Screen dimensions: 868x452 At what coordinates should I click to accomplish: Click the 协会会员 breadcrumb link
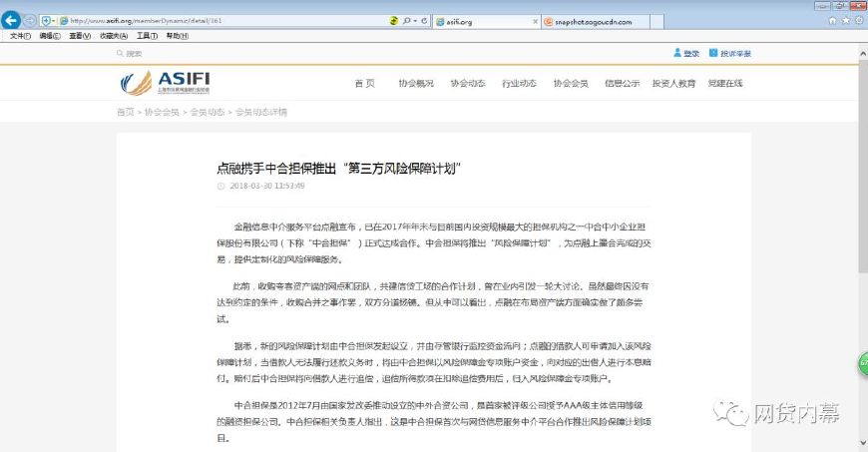pyautogui.click(x=162, y=112)
